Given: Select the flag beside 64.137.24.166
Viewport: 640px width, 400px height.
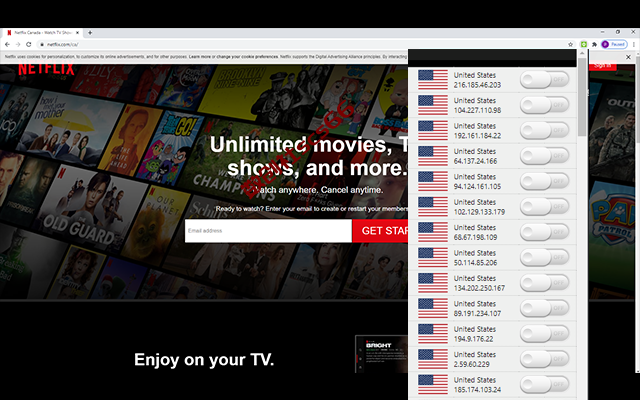Looking at the screenshot, I should point(433,156).
